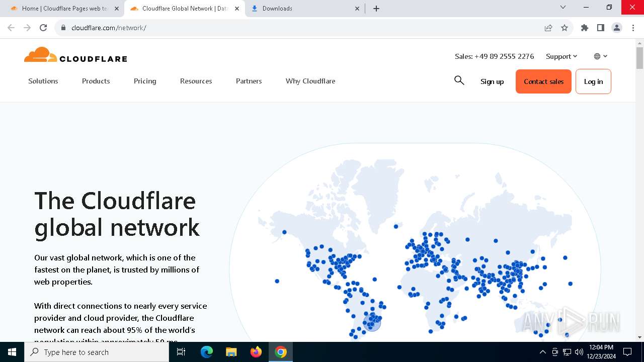Open the Extensions puzzle icon
The width and height of the screenshot is (644, 362).
click(x=585, y=28)
